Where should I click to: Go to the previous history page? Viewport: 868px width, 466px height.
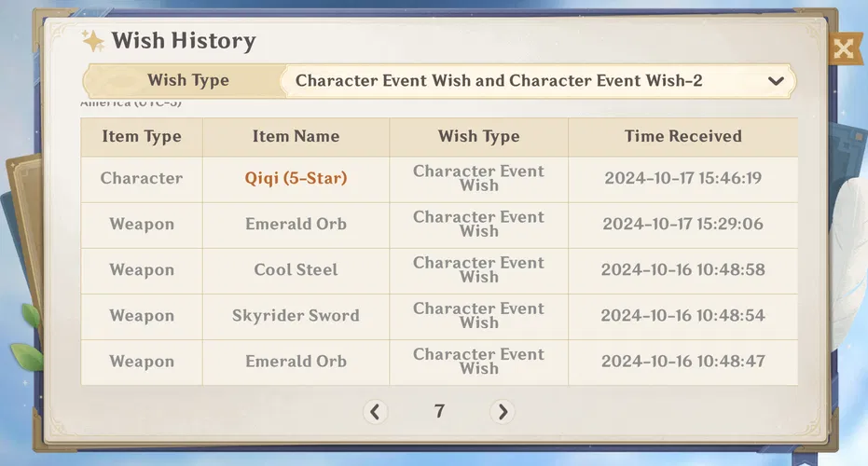[x=375, y=411]
